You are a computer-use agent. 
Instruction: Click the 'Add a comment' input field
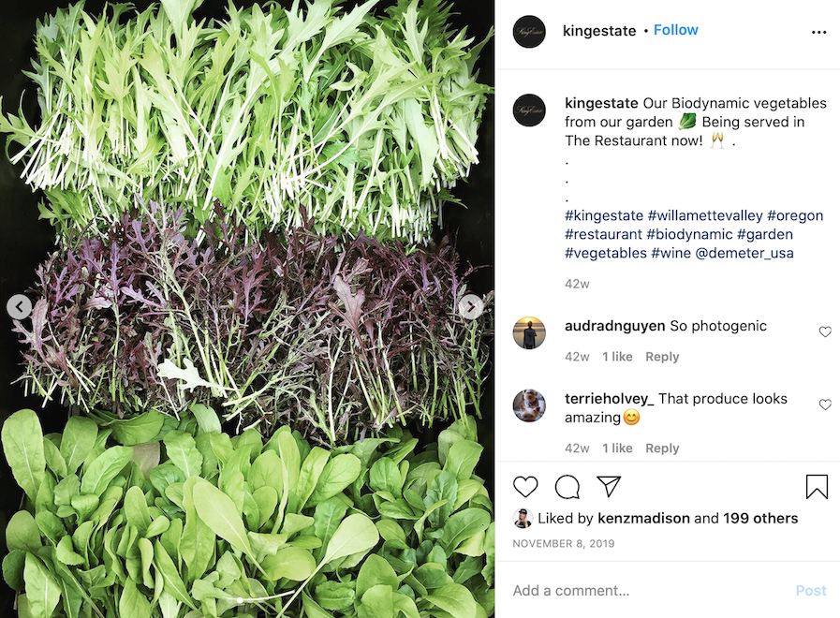click(x=609, y=590)
